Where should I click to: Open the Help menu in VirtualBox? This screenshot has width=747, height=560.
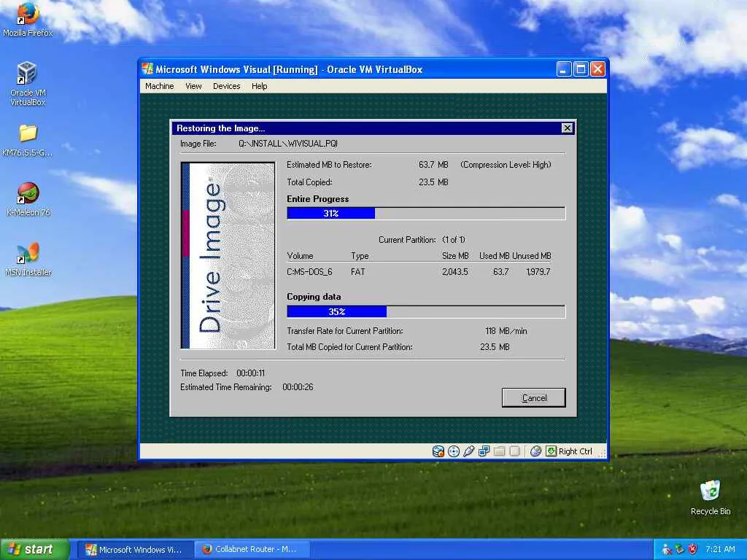point(259,86)
